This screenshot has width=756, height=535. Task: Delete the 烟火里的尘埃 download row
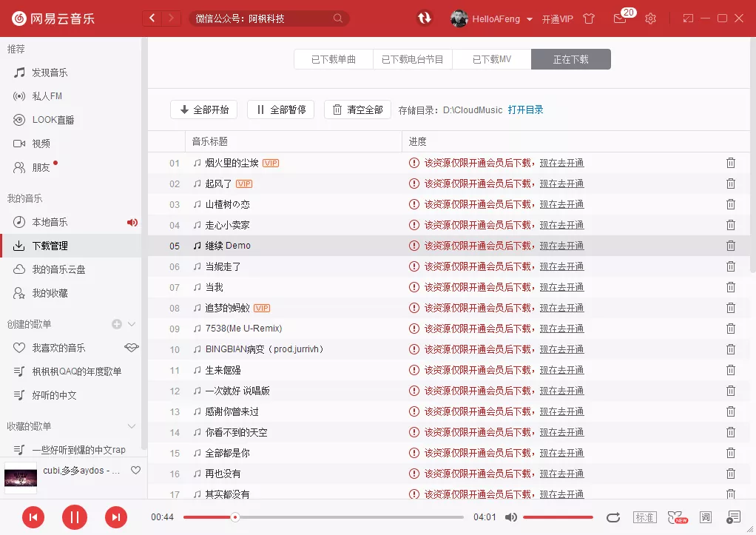(x=730, y=163)
